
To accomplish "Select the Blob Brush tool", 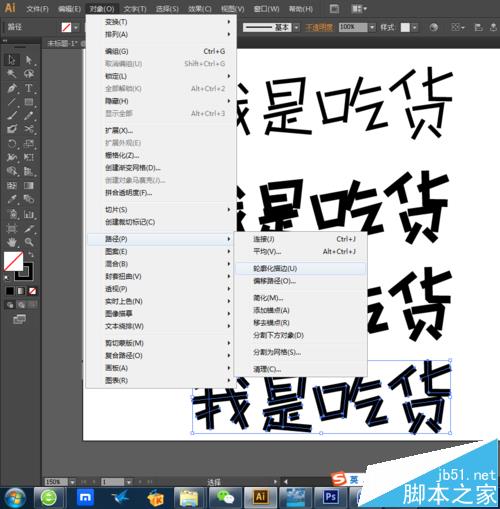I will [x=12, y=129].
